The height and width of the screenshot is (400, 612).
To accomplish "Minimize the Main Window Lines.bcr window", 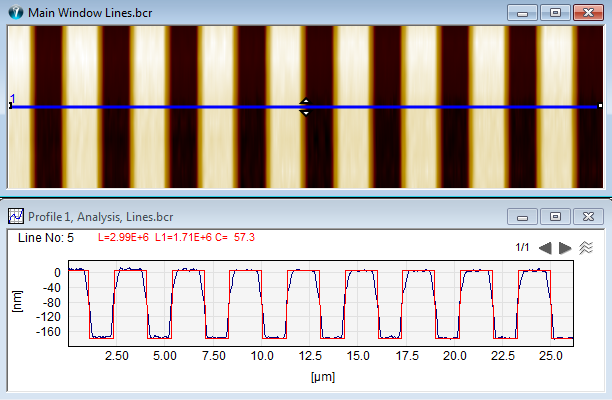I will 523,13.
